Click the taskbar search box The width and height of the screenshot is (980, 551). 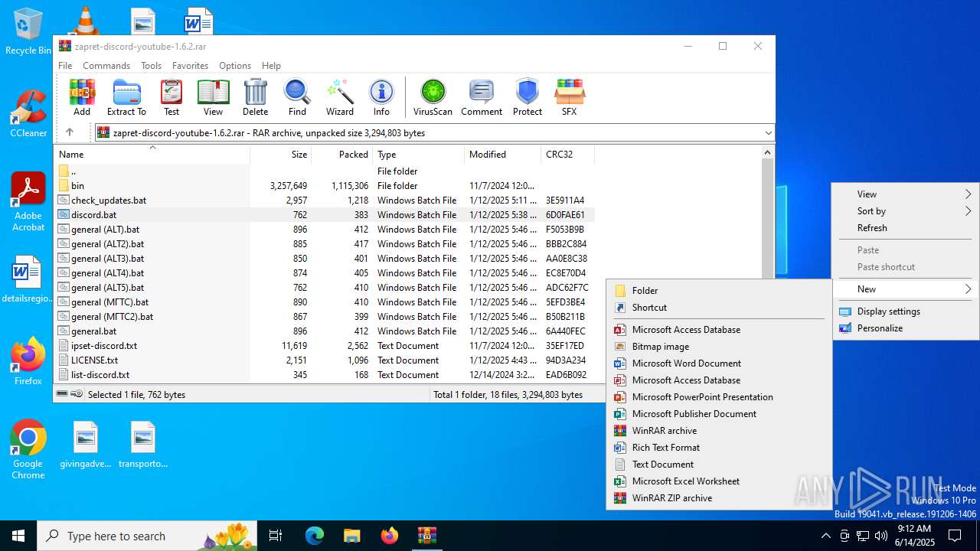[148, 536]
